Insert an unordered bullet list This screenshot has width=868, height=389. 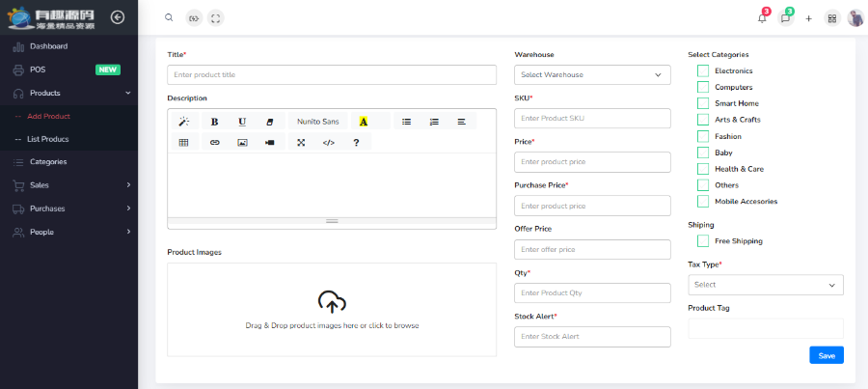407,122
